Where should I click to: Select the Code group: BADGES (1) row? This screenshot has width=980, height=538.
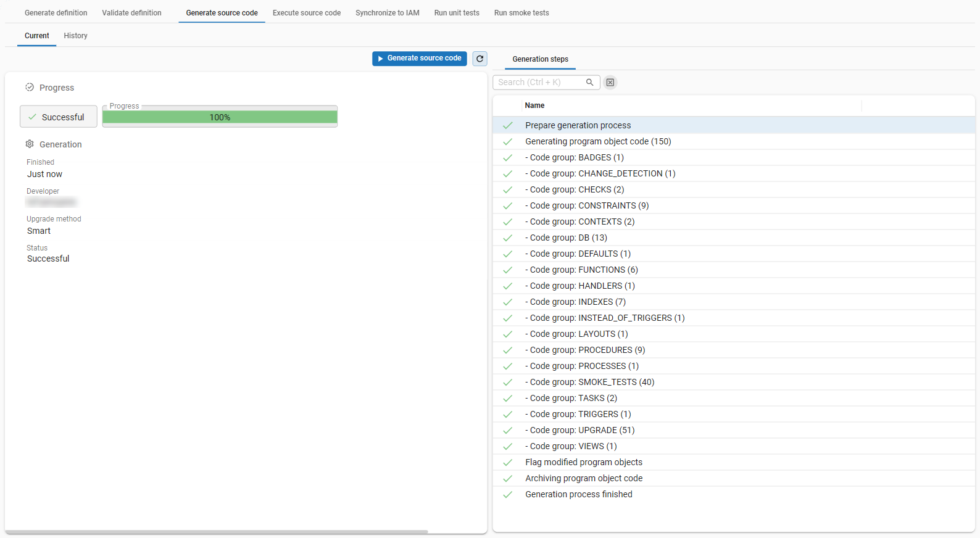pos(734,157)
